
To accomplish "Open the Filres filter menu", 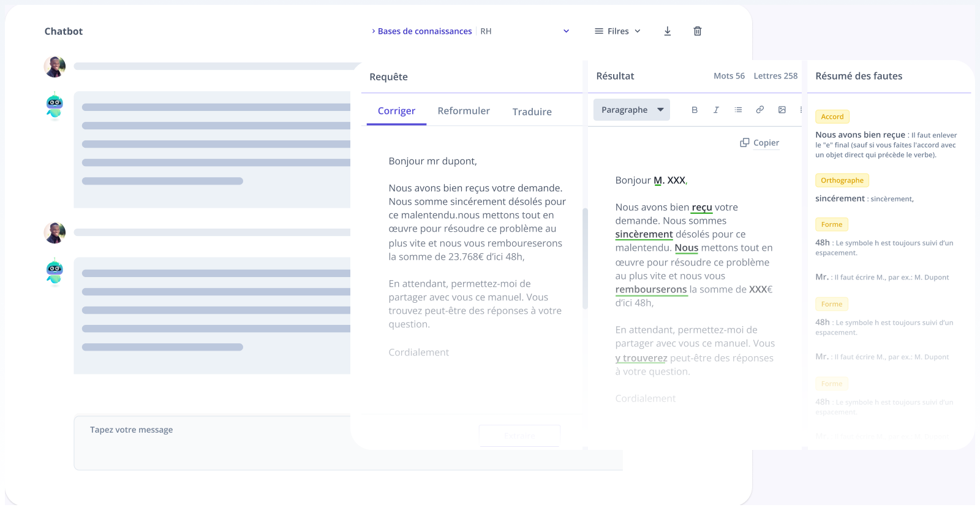I will 617,31.
